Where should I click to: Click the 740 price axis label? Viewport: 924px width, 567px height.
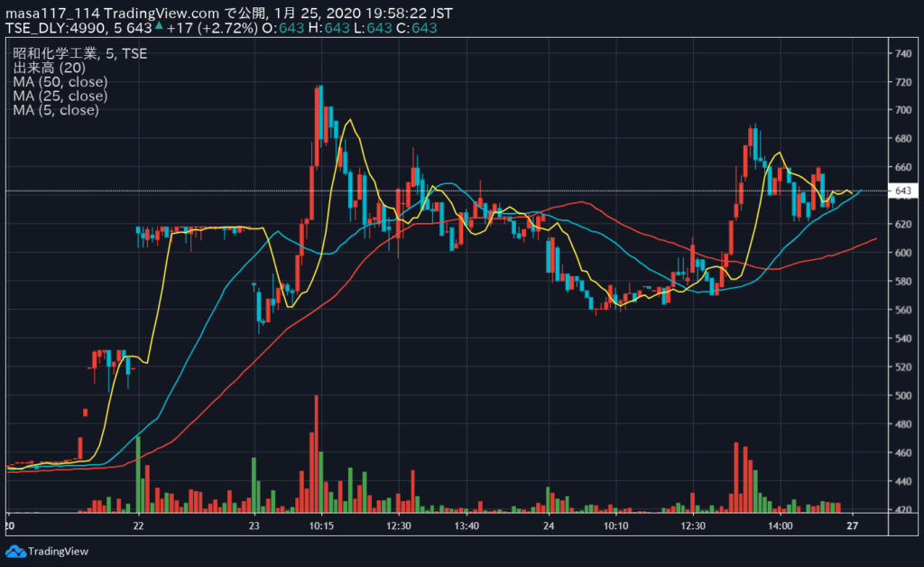pos(902,53)
